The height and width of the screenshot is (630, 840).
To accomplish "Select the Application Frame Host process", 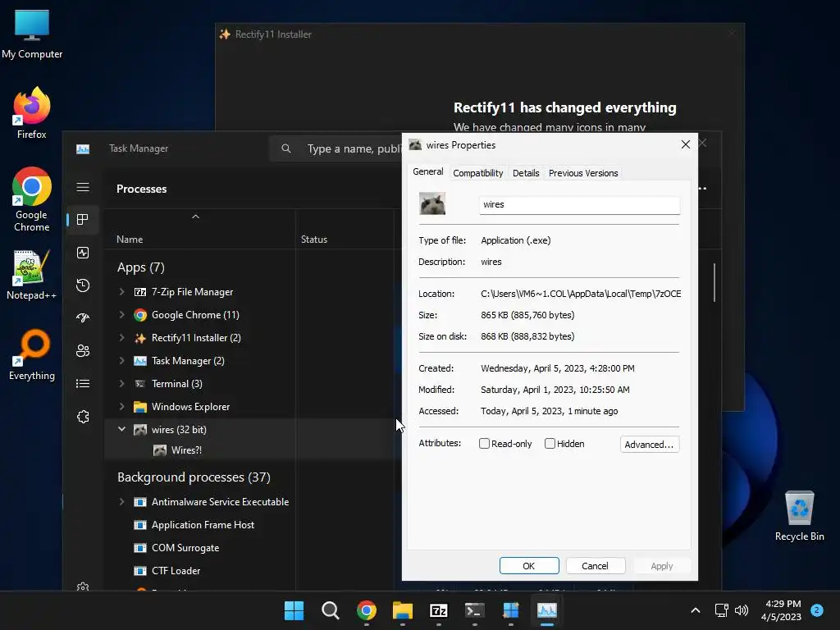I will click(x=203, y=525).
